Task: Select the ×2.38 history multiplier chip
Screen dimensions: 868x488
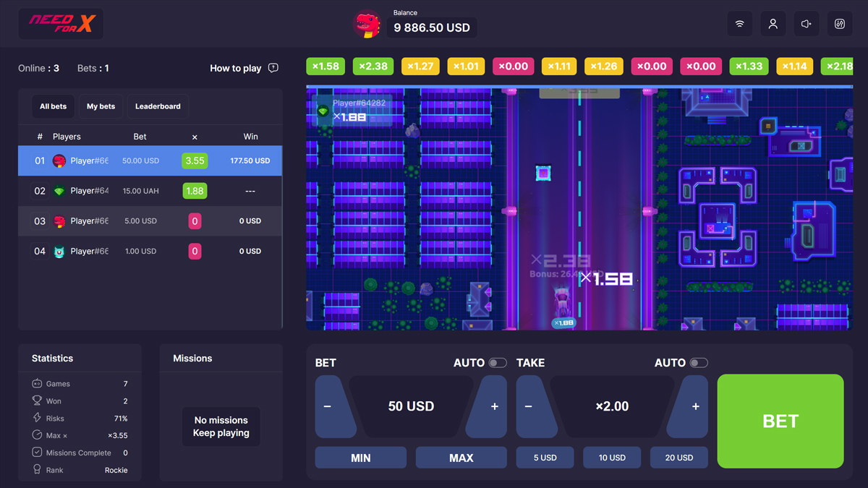Action: click(373, 67)
